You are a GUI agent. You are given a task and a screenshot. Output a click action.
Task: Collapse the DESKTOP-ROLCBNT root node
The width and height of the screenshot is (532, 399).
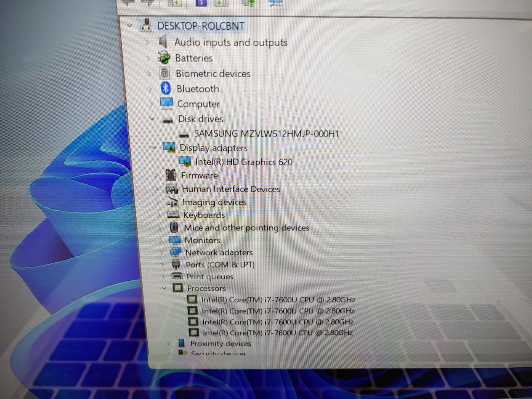129,26
